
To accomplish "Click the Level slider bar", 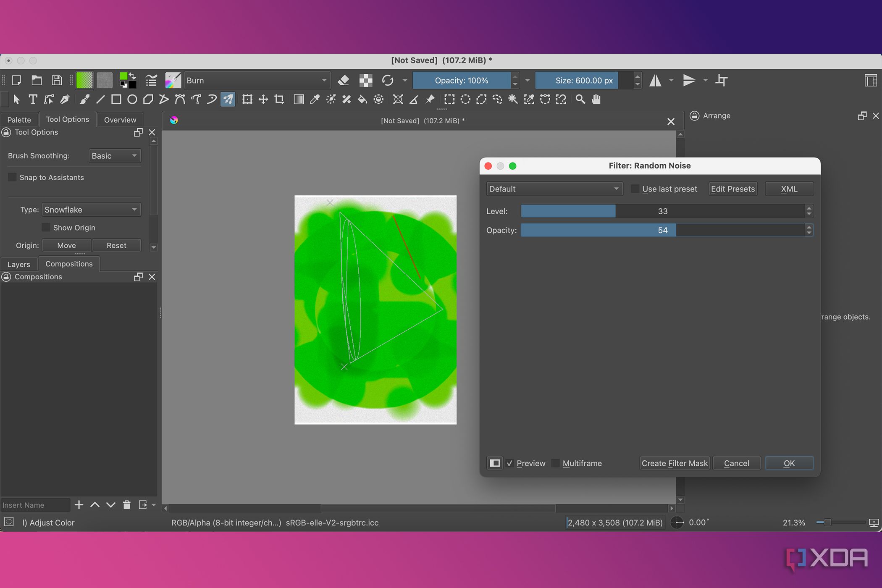I will (x=663, y=211).
